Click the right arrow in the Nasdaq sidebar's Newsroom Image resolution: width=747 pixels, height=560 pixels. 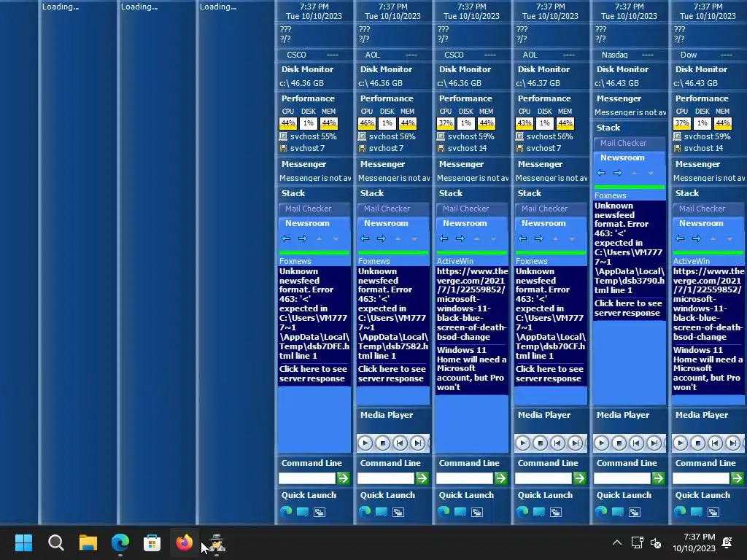pyautogui.click(x=617, y=173)
